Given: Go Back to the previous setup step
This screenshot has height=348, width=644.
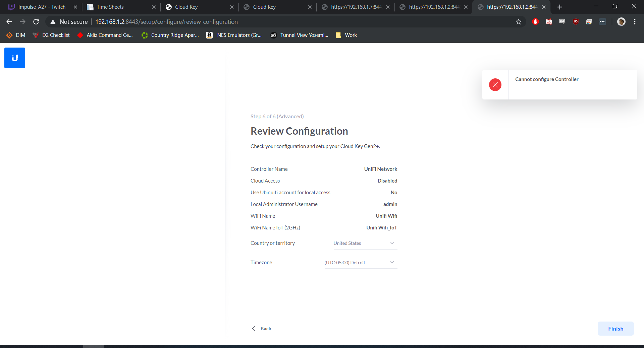Looking at the screenshot, I should 262,329.
